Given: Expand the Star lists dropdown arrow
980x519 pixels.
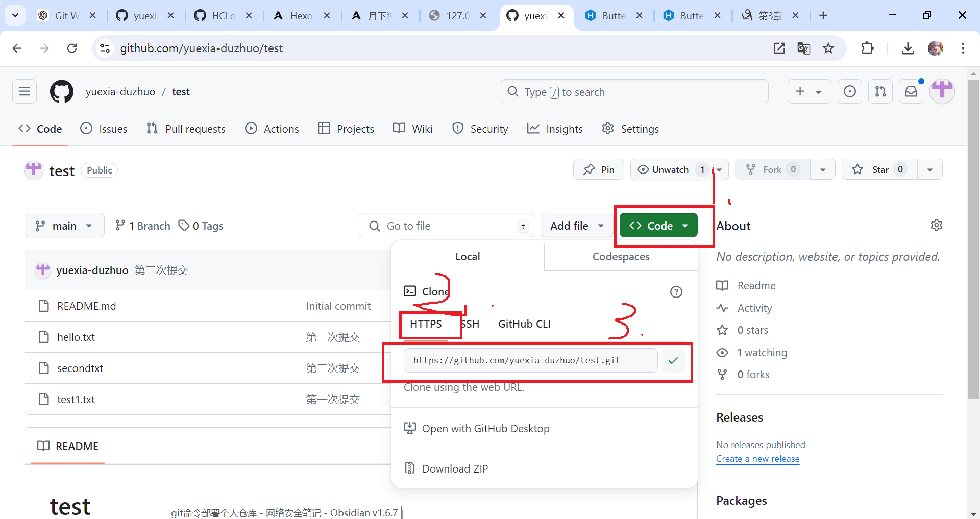Looking at the screenshot, I should click(x=930, y=169).
